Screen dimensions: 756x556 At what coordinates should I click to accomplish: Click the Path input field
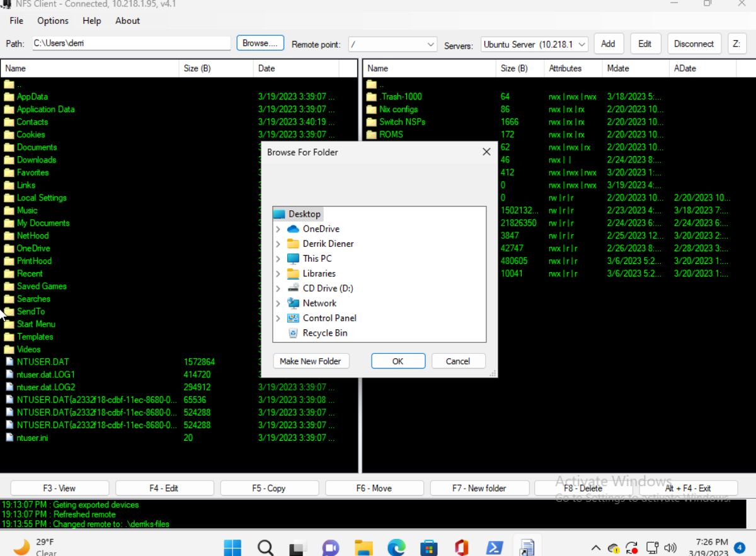130,43
